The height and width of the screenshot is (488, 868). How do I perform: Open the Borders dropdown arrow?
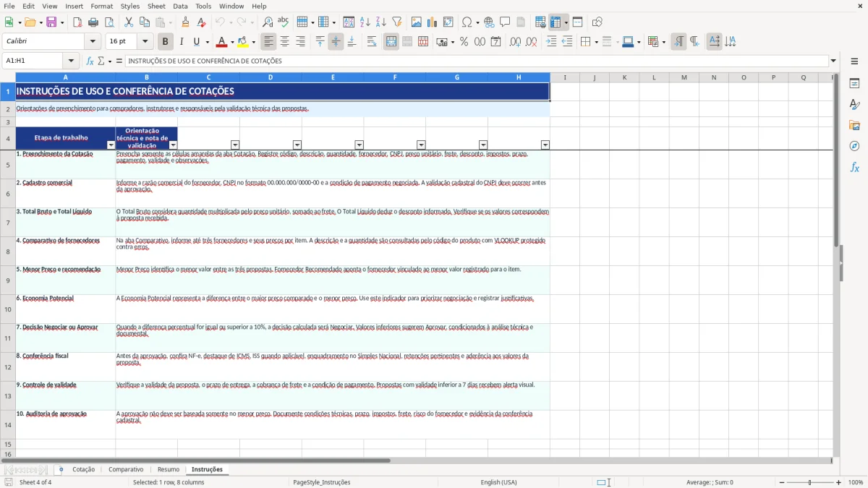coord(596,42)
